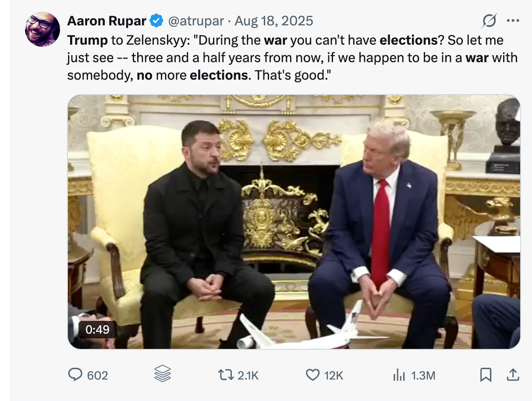
Task: Open the view analytics bar chart icon
Action: (399, 375)
